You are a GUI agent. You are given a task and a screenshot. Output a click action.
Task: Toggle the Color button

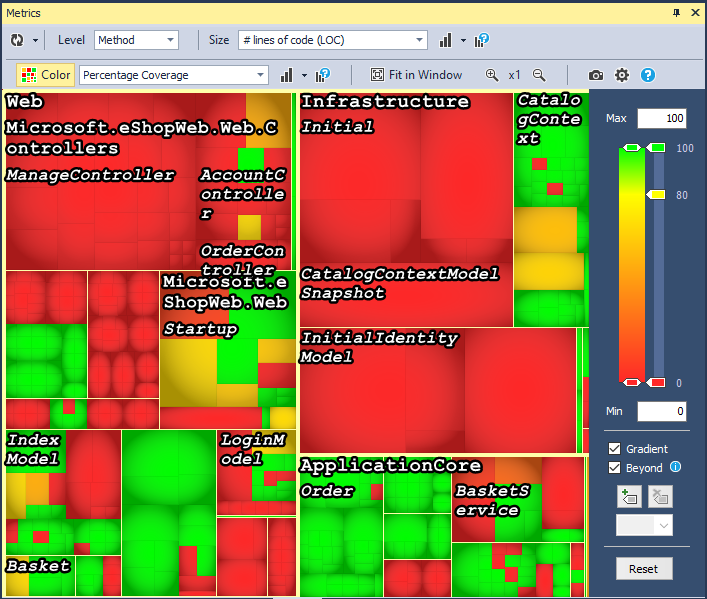(x=46, y=75)
